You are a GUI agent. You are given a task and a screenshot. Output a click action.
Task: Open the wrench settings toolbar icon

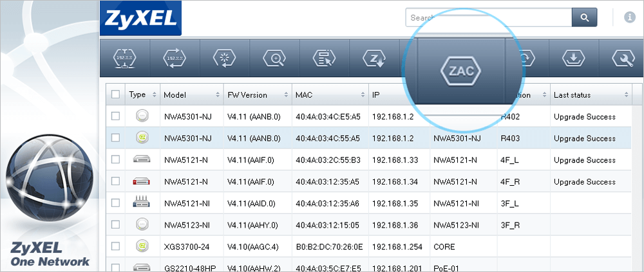point(623,59)
